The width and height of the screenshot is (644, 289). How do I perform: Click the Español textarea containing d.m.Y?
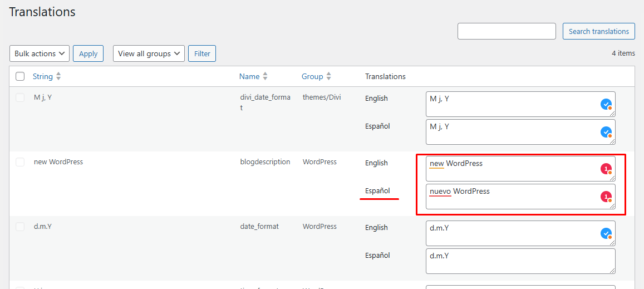(520, 261)
